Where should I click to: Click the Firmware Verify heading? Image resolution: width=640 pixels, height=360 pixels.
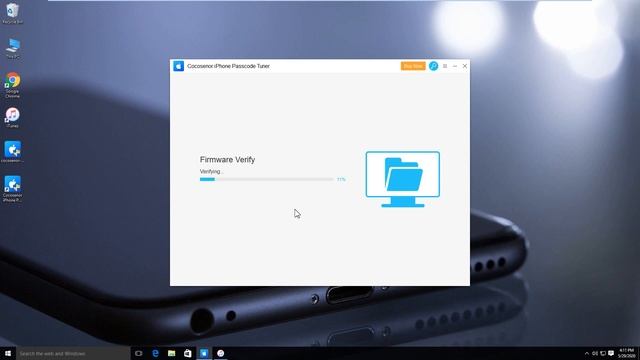(227, 160)
